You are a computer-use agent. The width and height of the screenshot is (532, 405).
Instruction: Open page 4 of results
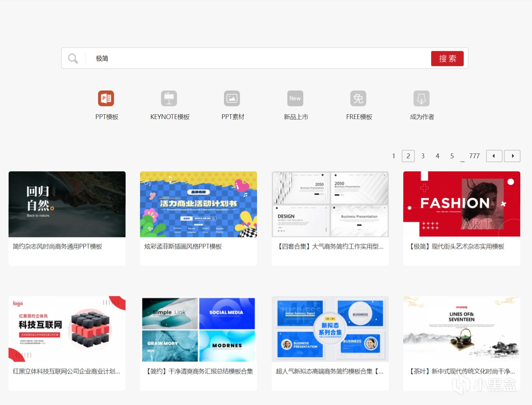[x=437, y=156]
